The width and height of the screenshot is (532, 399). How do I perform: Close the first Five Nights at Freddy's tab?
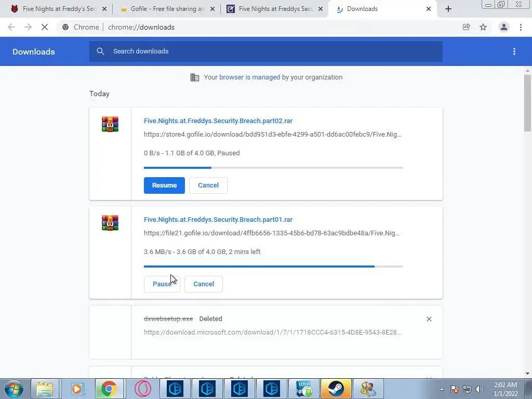coord(104,9)
